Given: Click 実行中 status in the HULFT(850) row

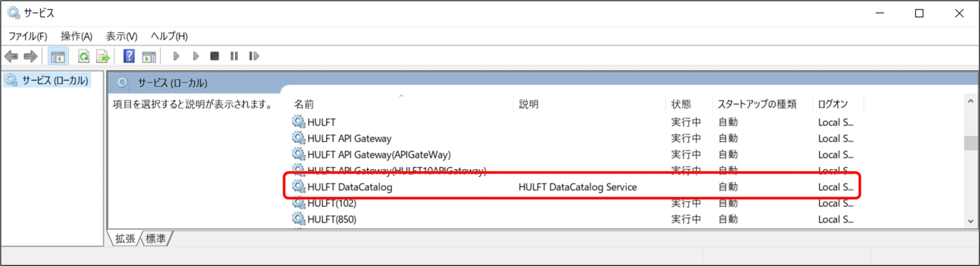Looking at the screenshot, I should coord(686,219).
